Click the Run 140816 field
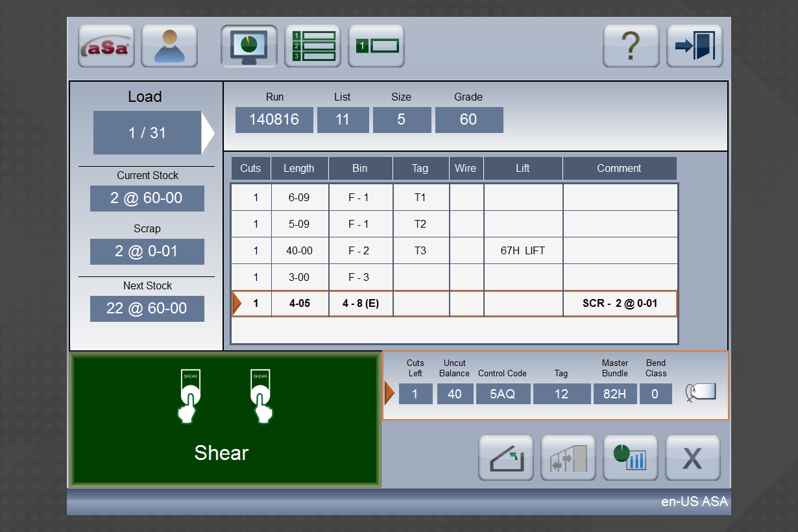This screenshot has height=532, width=798. pos(274,120)
